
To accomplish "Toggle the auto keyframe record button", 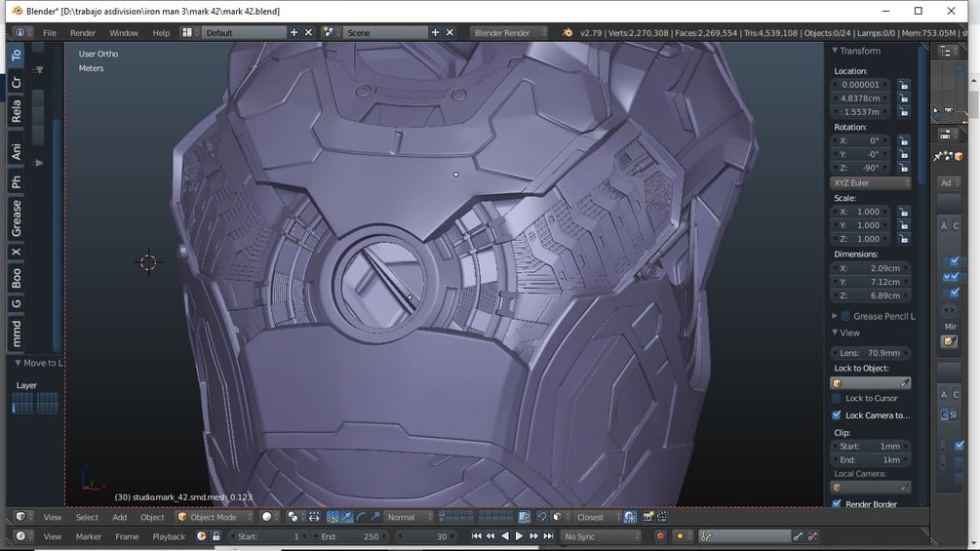I will 660,536.
